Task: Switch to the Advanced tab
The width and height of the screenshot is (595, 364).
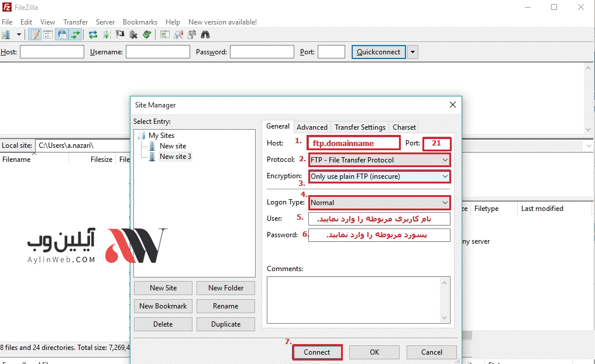Action: point(312,127)
